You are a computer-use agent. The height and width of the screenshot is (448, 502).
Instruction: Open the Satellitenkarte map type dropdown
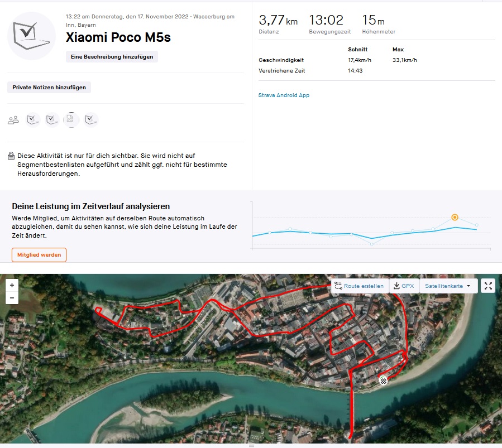pos(447,286)
